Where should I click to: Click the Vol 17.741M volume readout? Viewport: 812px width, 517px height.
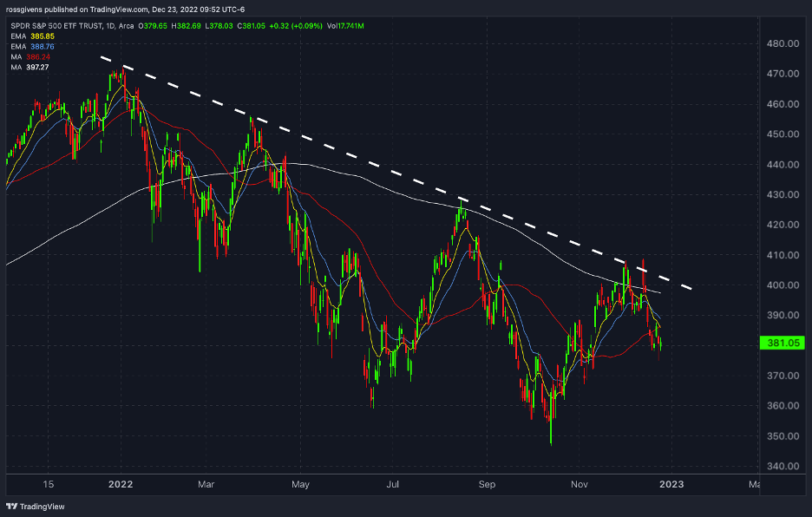coord(345,26)
